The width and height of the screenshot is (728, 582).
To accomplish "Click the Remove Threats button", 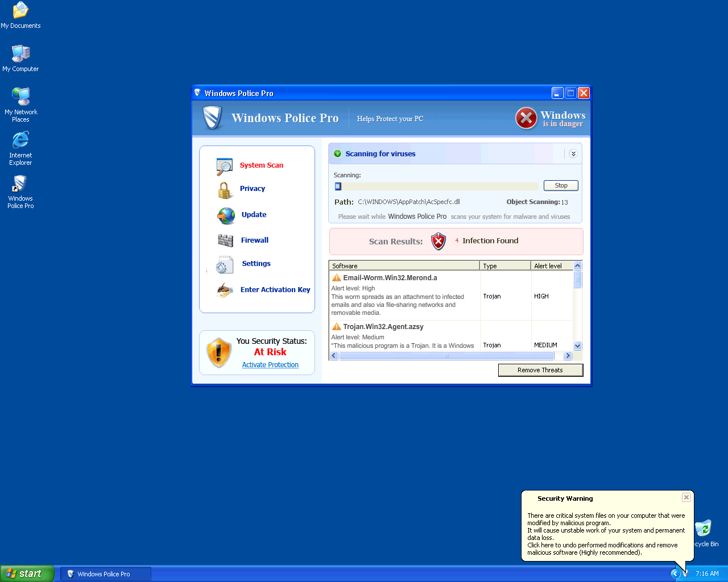I will pyautogui.click(x=540, y=370).
